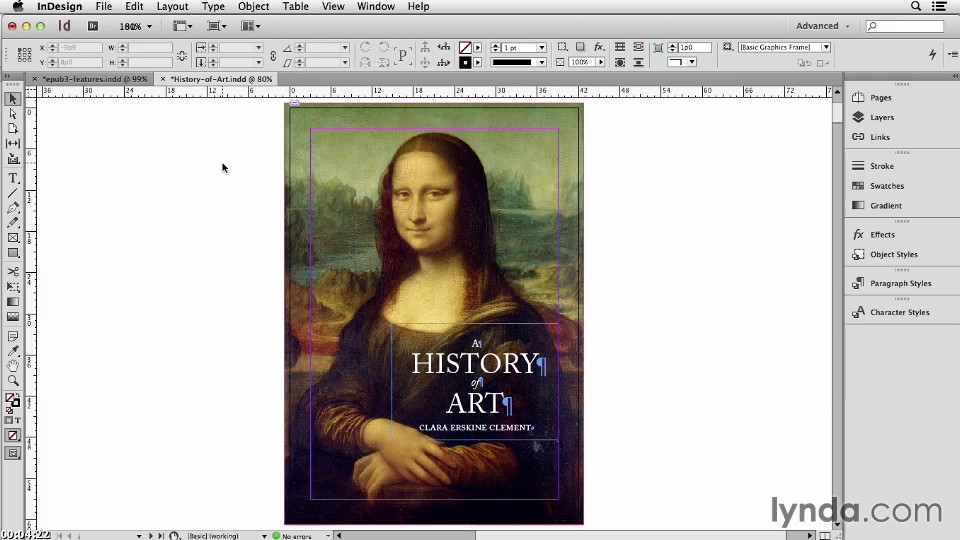Toggle constrain proportions for width and height
Screen dimensions: 960x540
point(182,55)
